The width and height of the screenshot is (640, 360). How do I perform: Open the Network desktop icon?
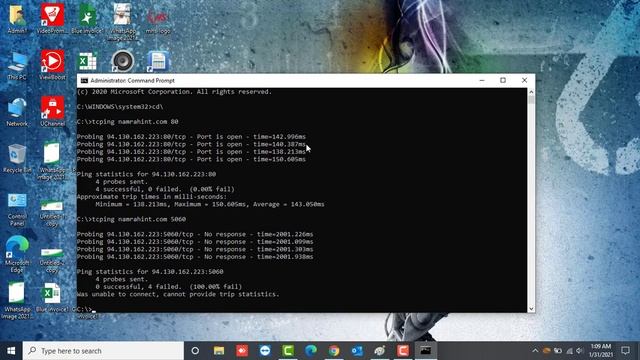pos(17,112)
